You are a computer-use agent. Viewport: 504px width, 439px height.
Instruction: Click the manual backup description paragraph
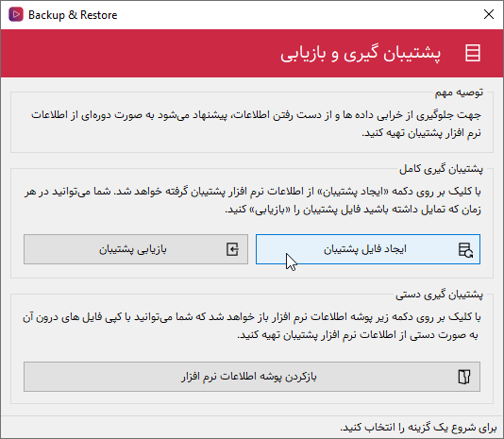click(252, 326)
